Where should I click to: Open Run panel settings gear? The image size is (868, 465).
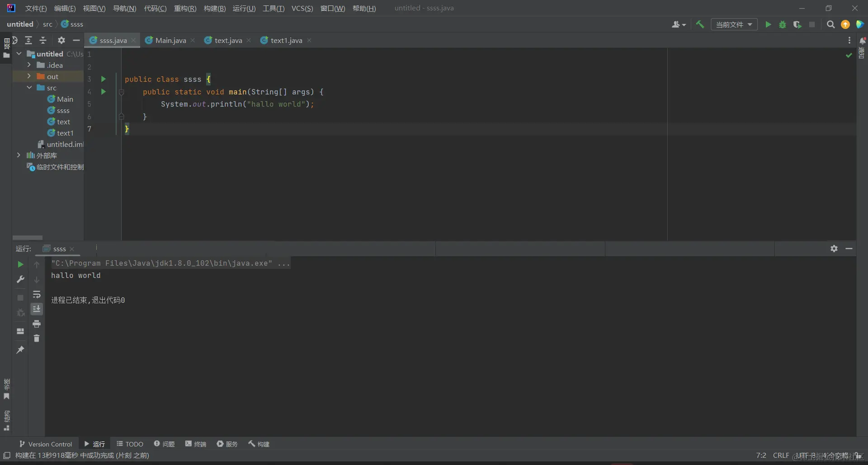(834, 249)
